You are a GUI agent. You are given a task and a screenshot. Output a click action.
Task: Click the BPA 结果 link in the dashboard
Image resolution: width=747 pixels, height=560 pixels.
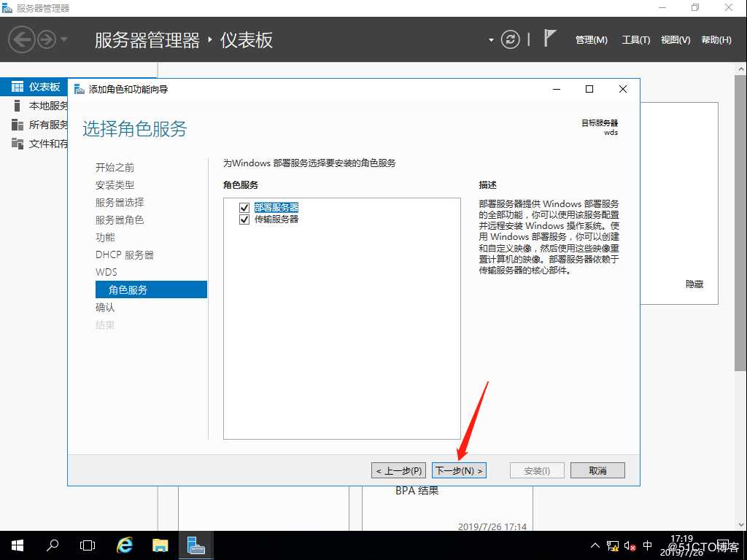coord(417,491)
